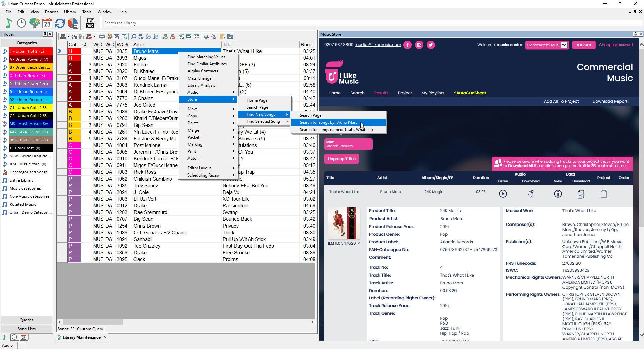Screen dimensions: 644x349
Task: Open the pie chart analysis icon
Action: (x=73, y=23)
